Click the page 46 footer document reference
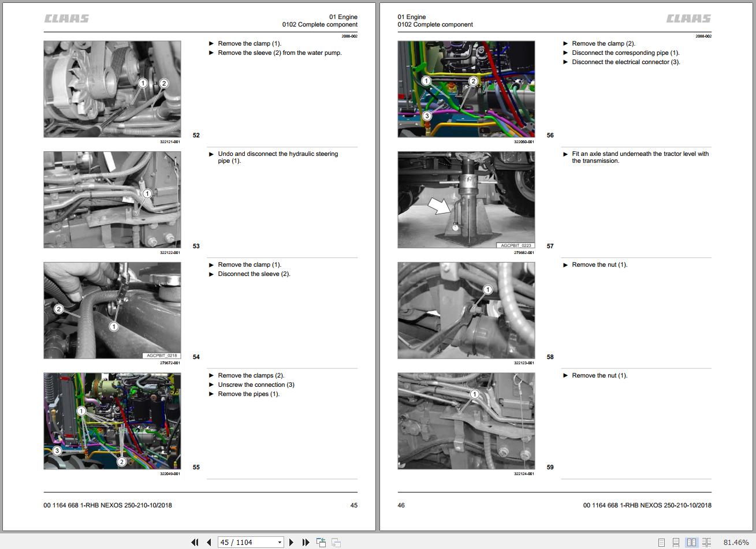756x549 pixels. point(647,505)
